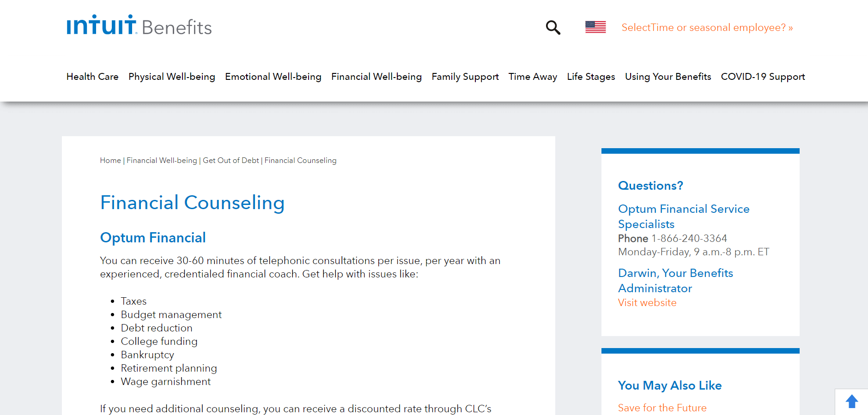Open the Using Your Benefits menu
868x415 pixels.
pos(668,77)
